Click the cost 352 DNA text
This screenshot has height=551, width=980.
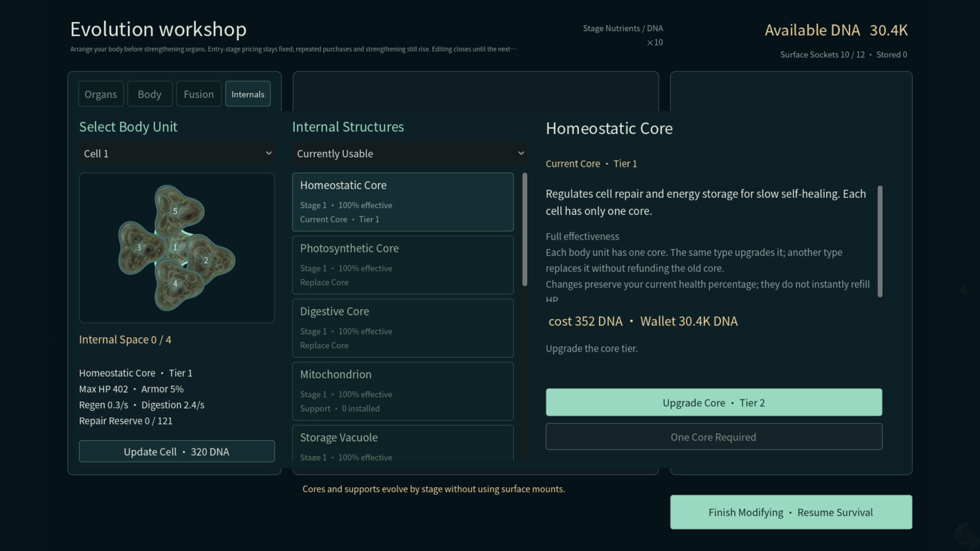pyautogui.click(x=585, y=321)
